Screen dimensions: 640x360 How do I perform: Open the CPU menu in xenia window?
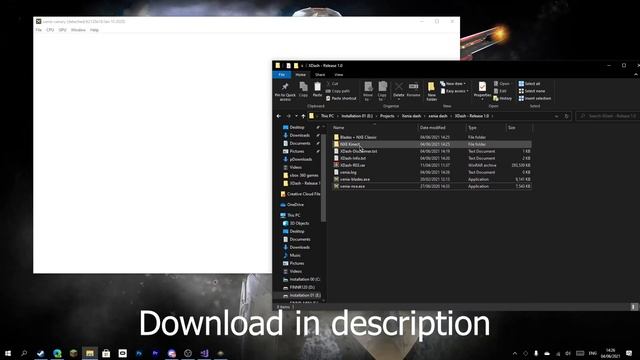pos(50,30)
